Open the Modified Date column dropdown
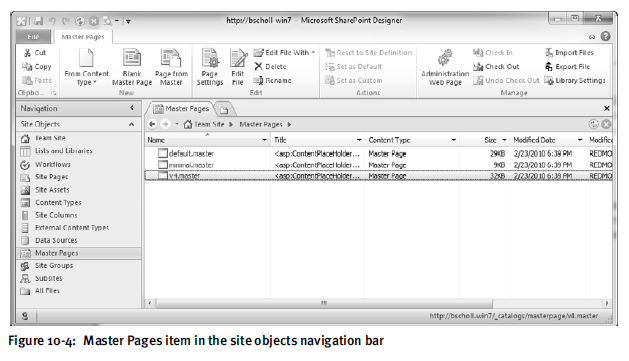 click(x=580, y=140)
